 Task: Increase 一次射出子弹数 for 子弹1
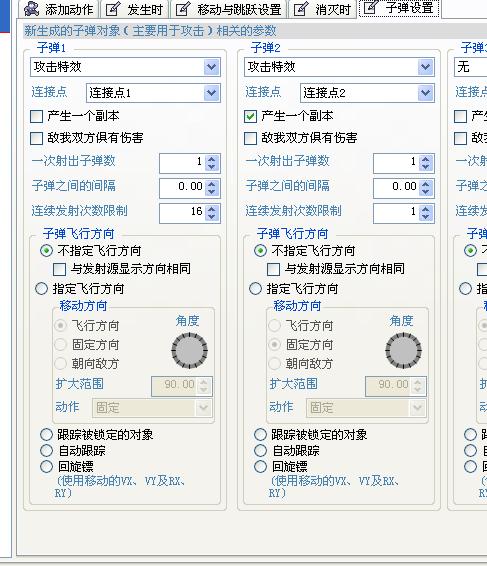[212, 158]
